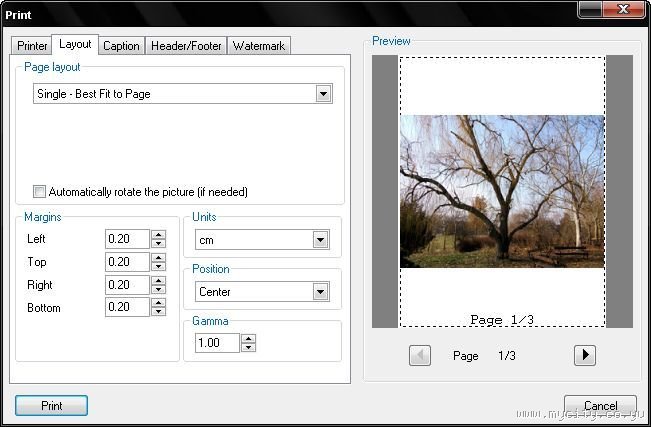Increase the Right margin value
Image resolution: width=651 pixels, height=427 pixels.
coord(159,280)
